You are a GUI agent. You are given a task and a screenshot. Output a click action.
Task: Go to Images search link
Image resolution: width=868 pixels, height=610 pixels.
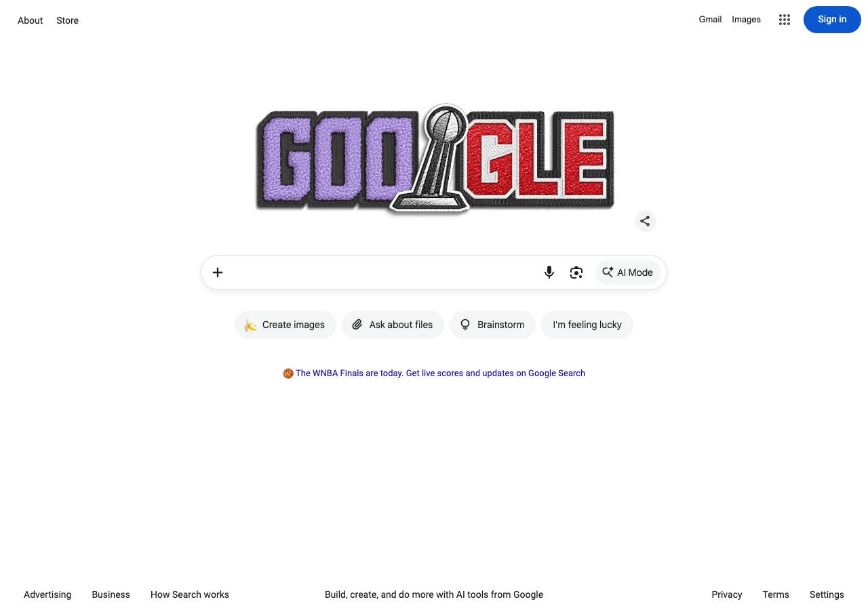(746, 20)
